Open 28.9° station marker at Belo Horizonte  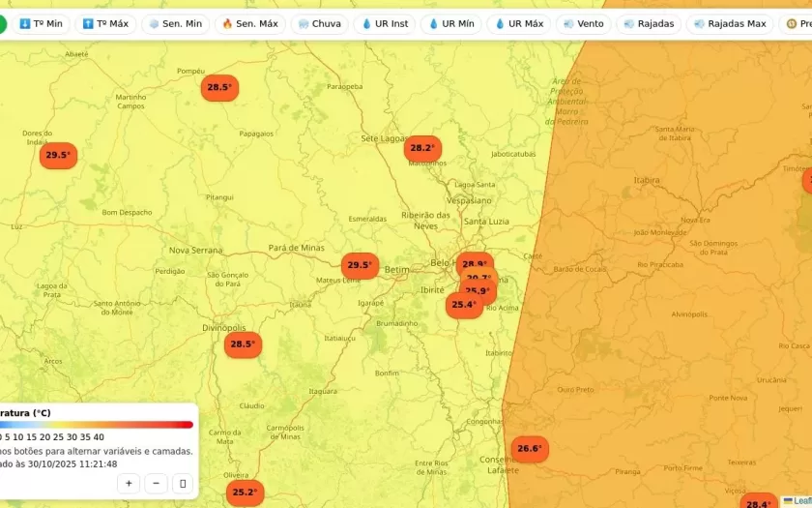point(475,260)
